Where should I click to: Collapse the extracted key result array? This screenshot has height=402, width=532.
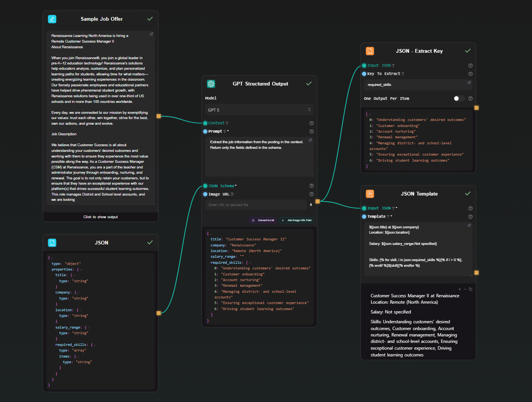(x=370, y=114)
